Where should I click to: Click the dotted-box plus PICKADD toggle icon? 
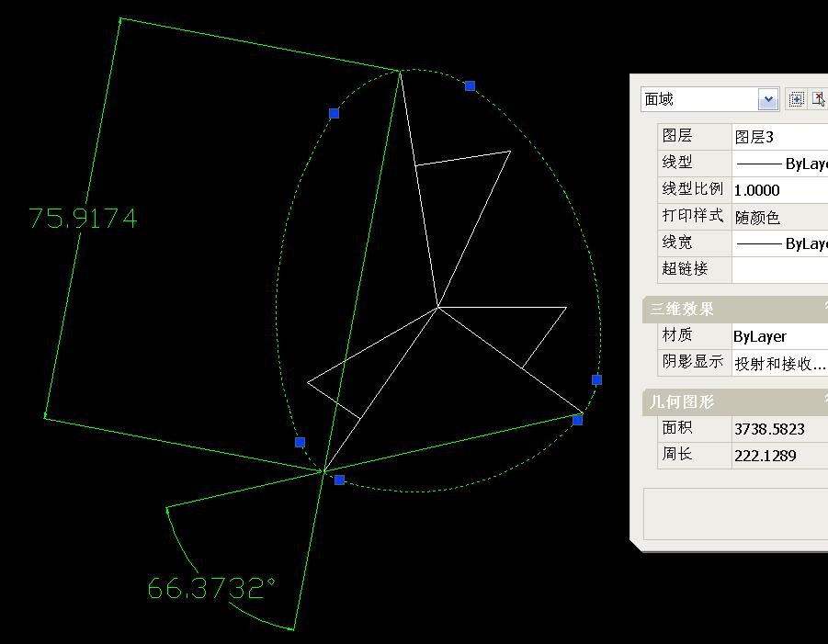click(x=796, y=99)
